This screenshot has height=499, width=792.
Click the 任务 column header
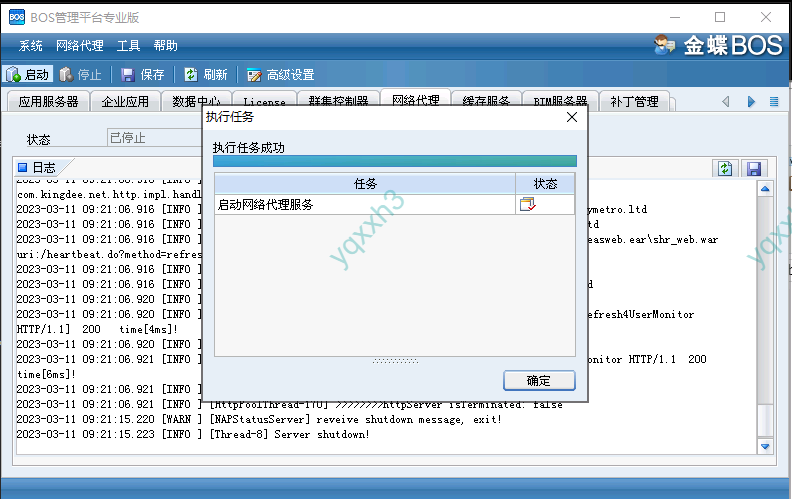click(x=365, y=184)
